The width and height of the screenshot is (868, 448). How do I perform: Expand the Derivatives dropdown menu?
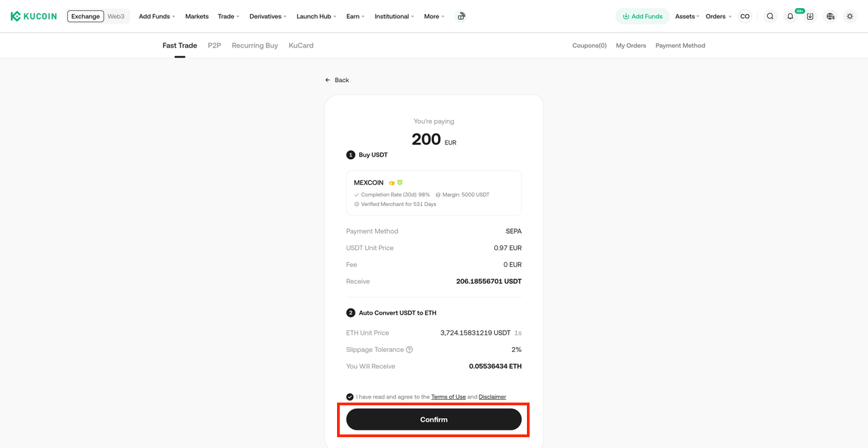(x=268, y=16)
